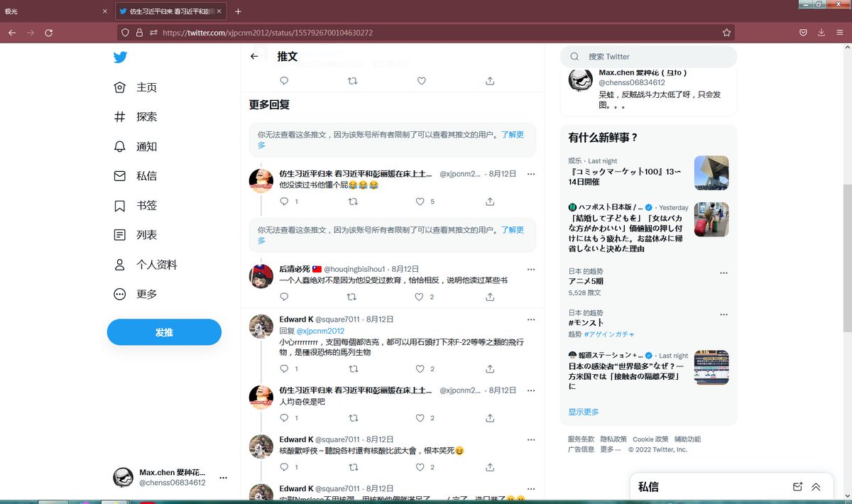Open 更多 more menu in sidebar
Screen dimensions: 852x504
pyautogui.click(x=136, y=295)
